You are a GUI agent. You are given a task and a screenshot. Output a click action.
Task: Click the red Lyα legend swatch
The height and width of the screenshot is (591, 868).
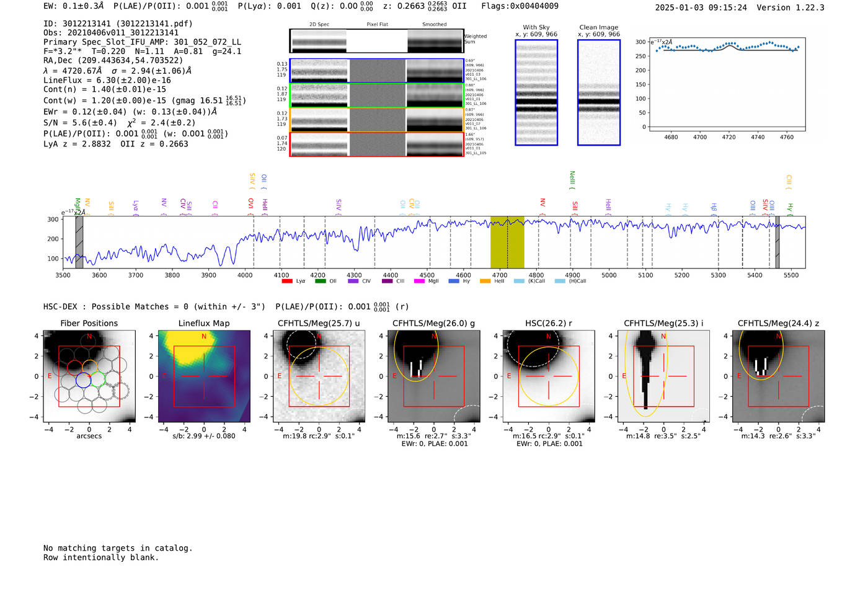pos(287,282)
